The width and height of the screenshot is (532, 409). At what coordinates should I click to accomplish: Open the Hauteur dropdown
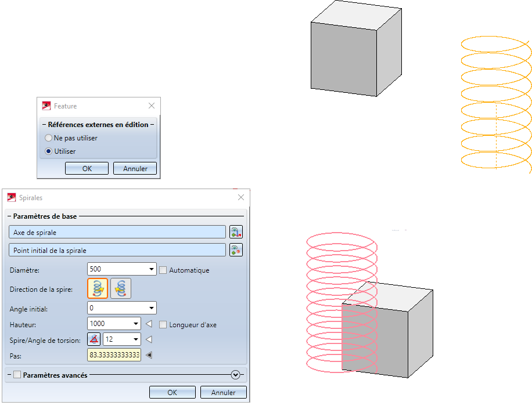click(136, 324)
